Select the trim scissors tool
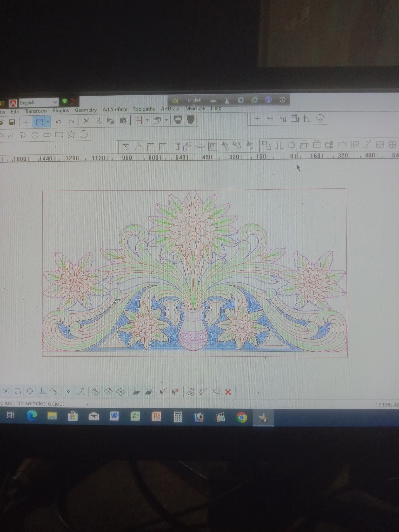399x532 pixels. (125, 147)
